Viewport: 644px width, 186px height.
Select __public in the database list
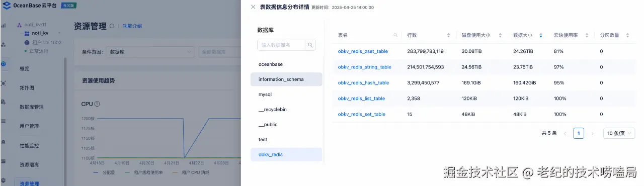286,125
